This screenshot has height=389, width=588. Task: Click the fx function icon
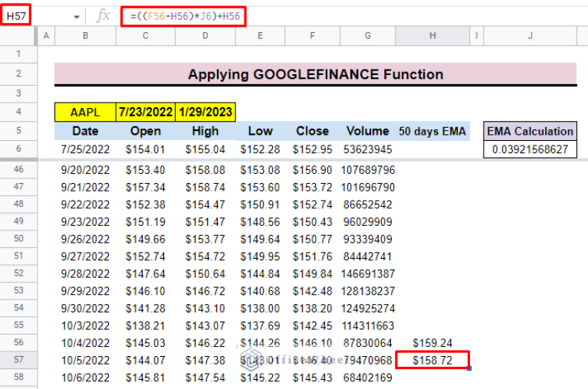point(103,16)
